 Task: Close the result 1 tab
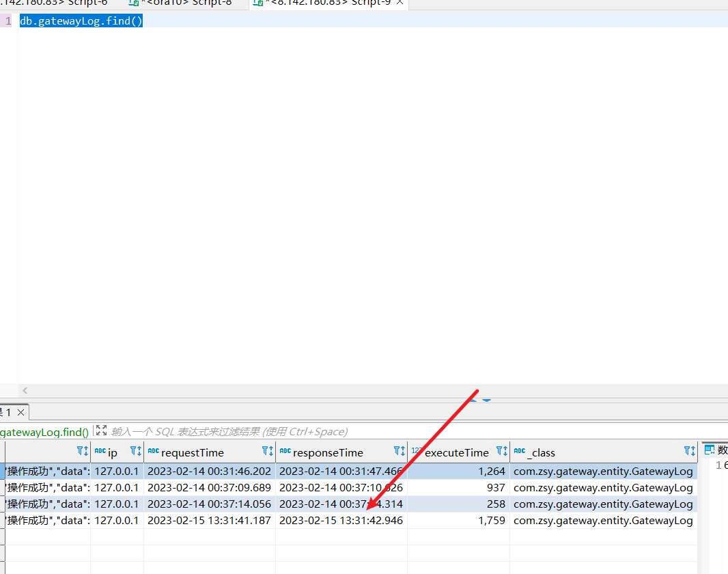20,412
